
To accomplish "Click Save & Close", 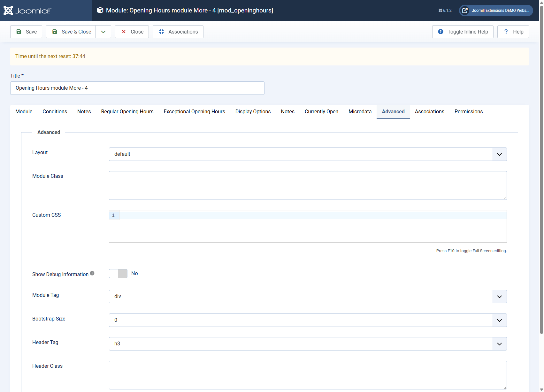I will click(71, 32).
